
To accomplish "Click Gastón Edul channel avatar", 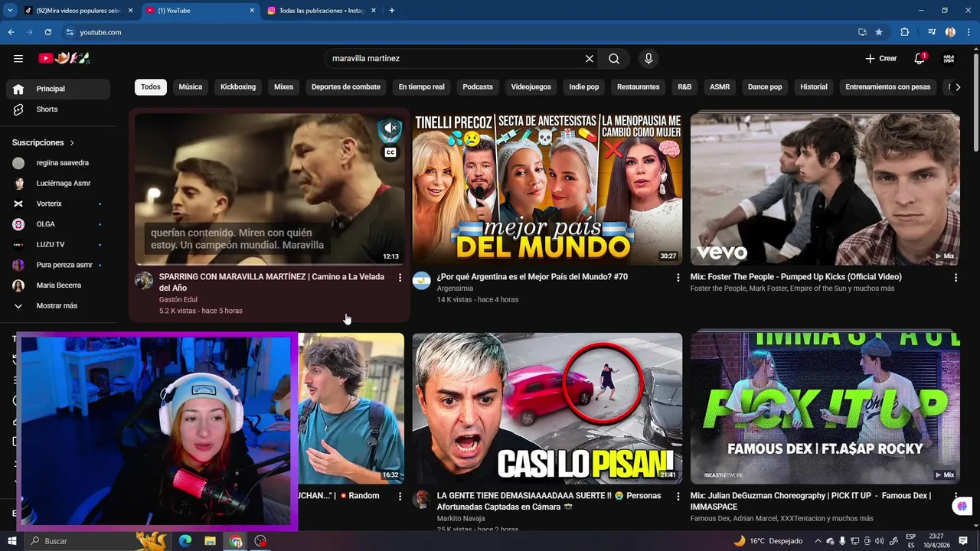I will [x=144, y=280].
